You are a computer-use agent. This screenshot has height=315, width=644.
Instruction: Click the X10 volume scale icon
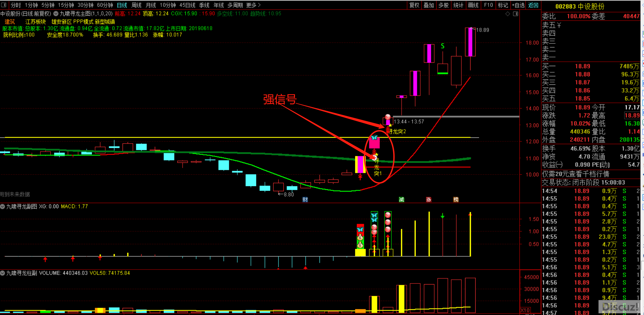(x=525, y=310)
